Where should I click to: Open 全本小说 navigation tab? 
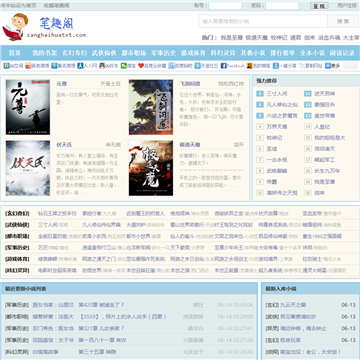pyautogui.click(x=312, y=53)
